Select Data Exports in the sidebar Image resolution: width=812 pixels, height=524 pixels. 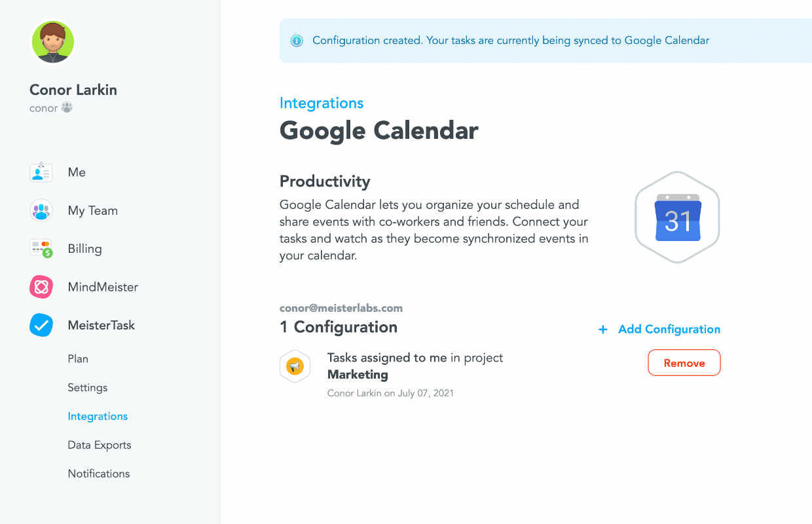tap(99, 445)
